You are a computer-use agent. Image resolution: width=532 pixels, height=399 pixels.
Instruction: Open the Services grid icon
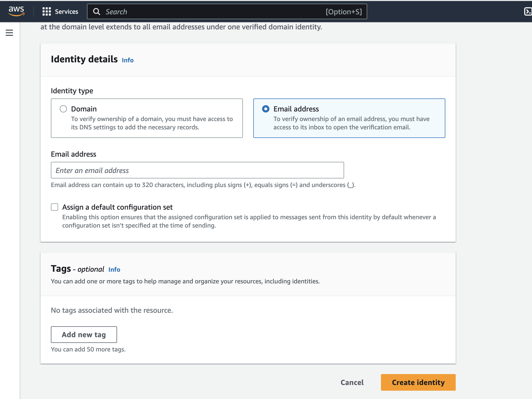click(47, 11)
